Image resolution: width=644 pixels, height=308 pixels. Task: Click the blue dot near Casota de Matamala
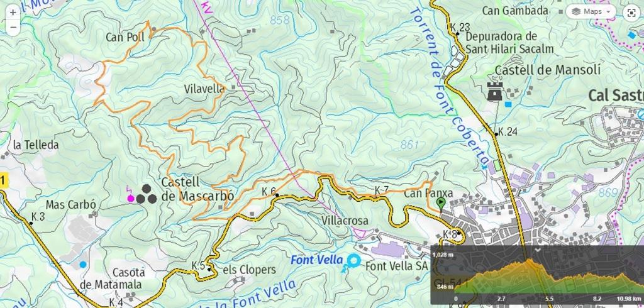[83, 265]
